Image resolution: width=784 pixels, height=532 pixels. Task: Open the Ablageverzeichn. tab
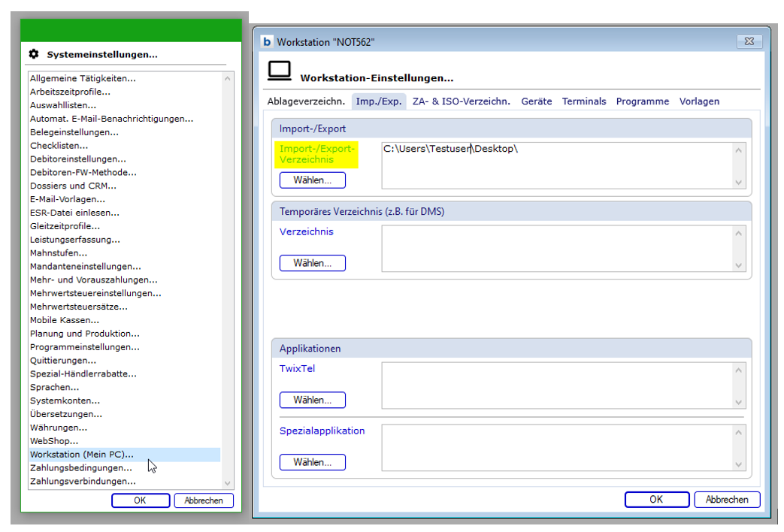click(x=306, y=101)
